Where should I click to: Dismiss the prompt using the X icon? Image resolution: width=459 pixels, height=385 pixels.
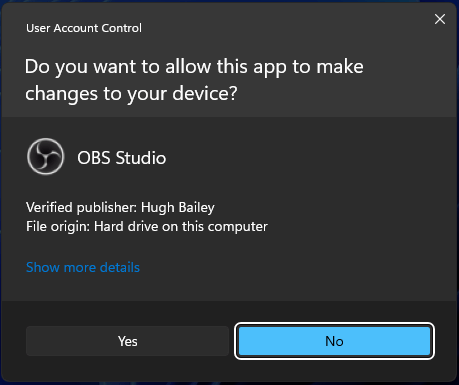[x=440, y=19]
